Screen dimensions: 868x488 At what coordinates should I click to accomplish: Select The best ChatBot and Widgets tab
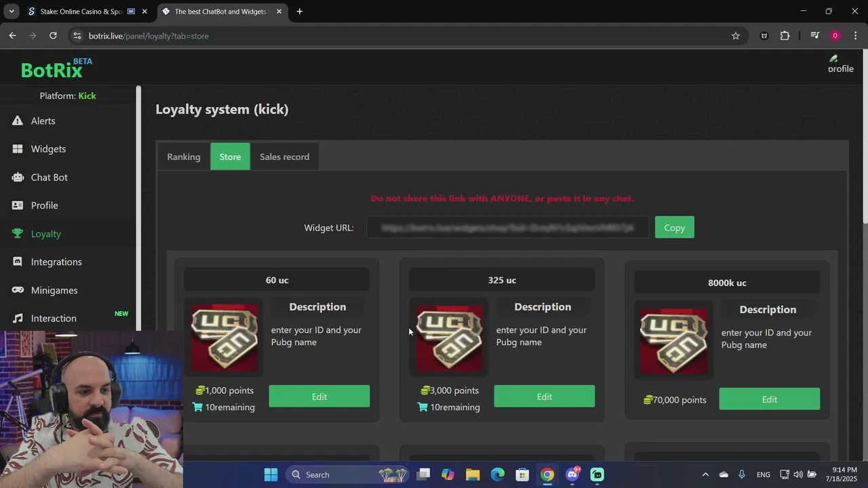pyautogui.click(x=222, y=12)
